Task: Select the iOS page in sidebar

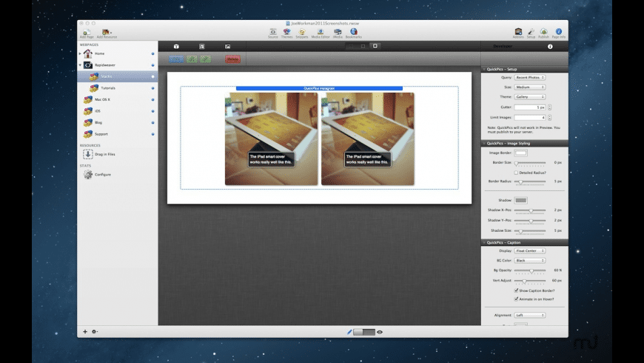Action: 118,111
